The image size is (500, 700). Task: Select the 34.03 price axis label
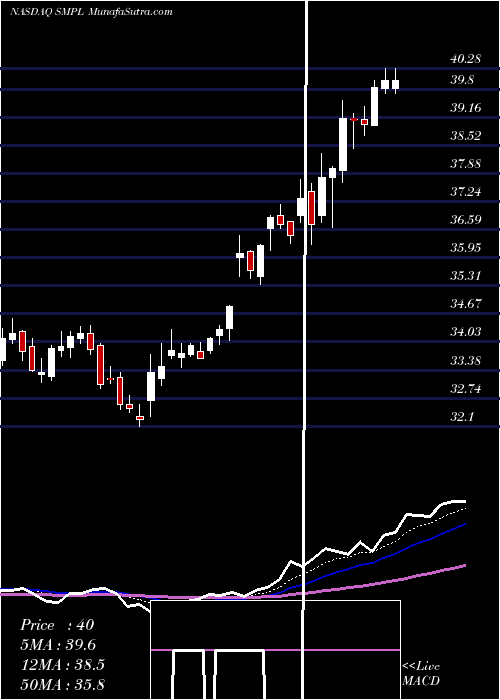click(x=466, y=332)
